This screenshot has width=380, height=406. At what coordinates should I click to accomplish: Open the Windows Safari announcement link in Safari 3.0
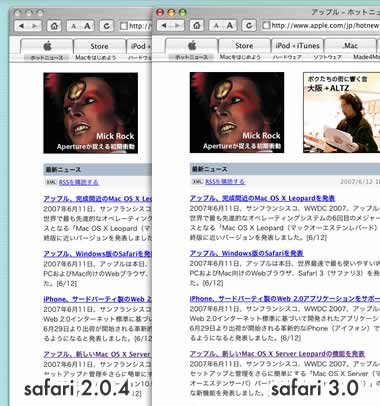[246, 253]
